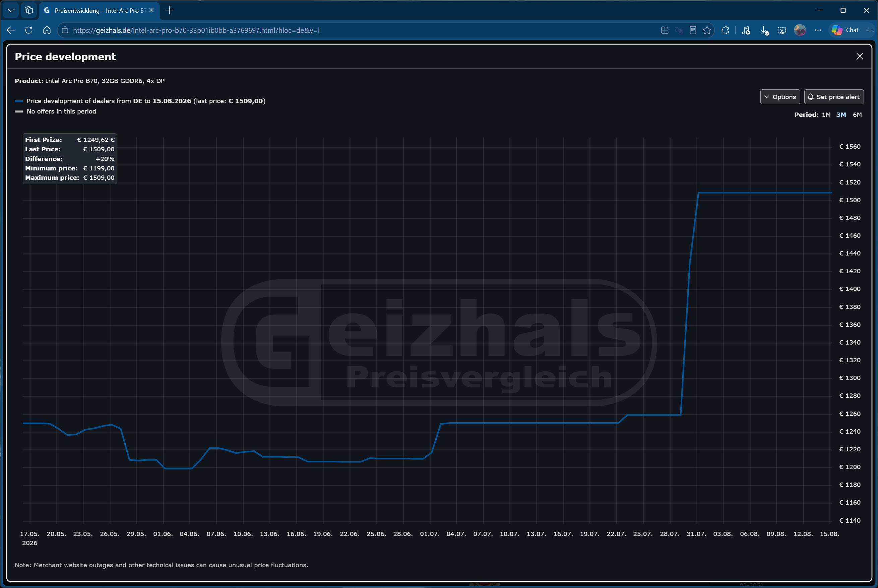This screenshot has width=878, height=588.
Task: Open split screen view icon
Action: click(x=665, y=30)
